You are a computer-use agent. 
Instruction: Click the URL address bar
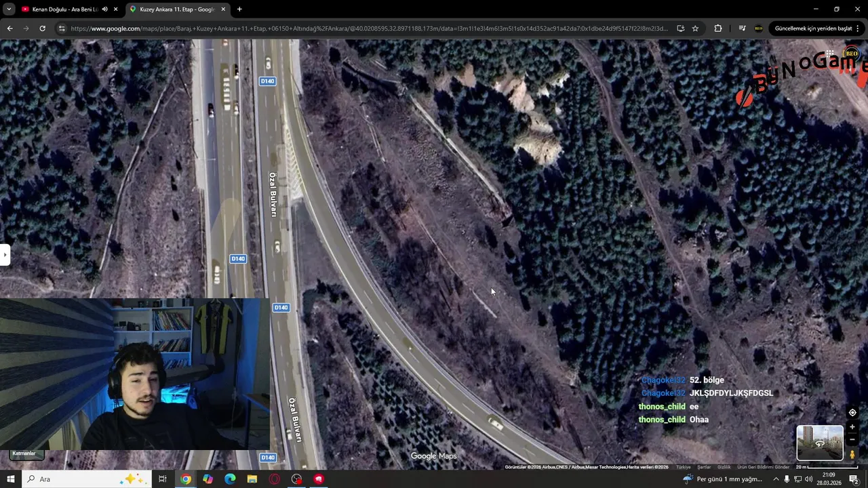click(370, 28)
